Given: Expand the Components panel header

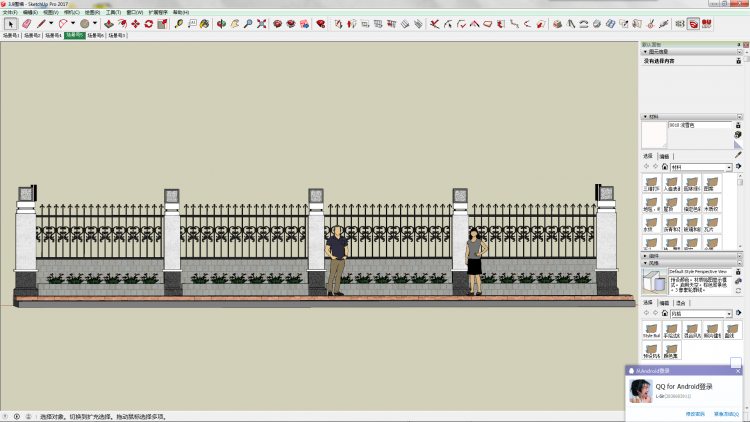Looking at the screenshot, I should tap(692, 256).
